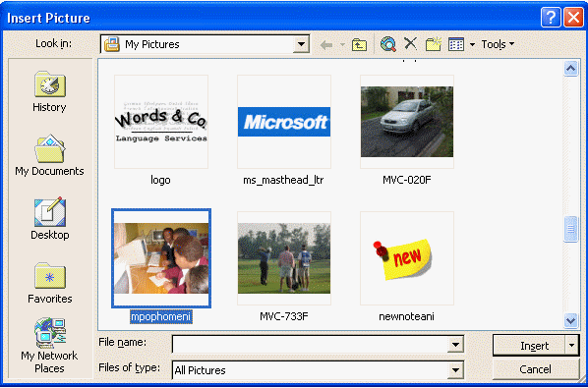Expand the Files of type dropdown
The width and height of the screenshot is (588, 388).
click(x=455, y=370)
